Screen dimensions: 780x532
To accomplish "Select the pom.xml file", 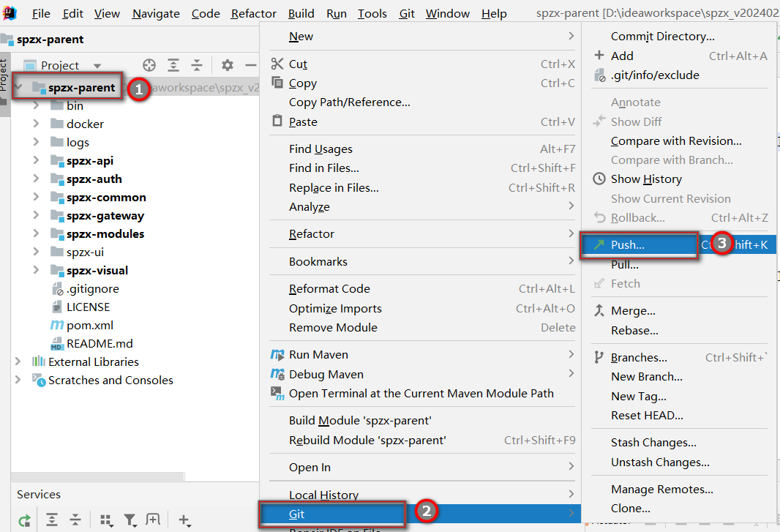I will click(x=89, y=325).
